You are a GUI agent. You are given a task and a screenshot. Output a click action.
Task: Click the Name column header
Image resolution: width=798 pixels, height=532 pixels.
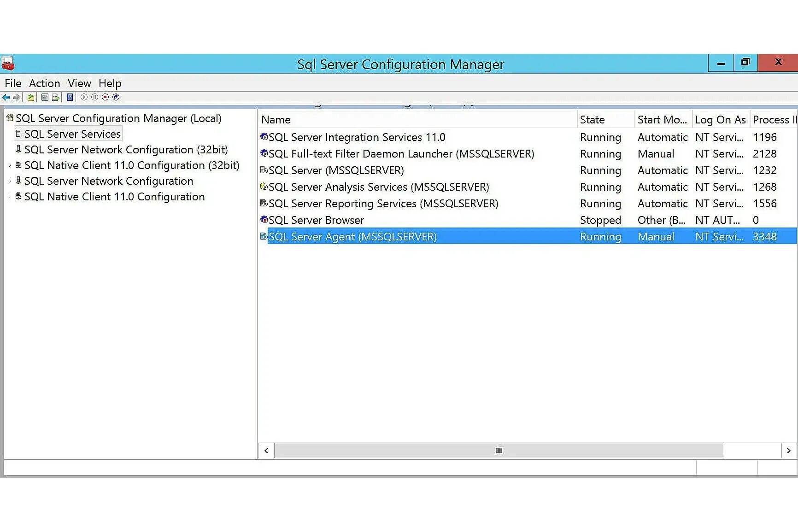[x=417, y=120]
